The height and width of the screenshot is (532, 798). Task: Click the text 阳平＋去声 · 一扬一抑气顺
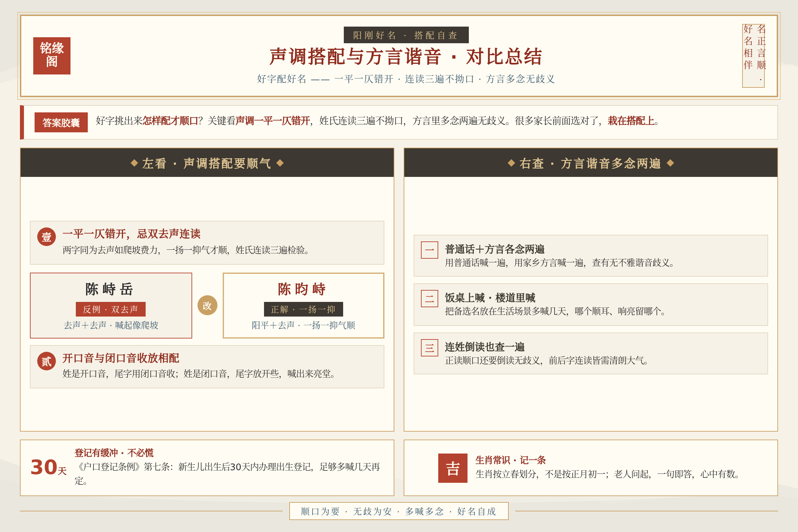pos(303,325)
